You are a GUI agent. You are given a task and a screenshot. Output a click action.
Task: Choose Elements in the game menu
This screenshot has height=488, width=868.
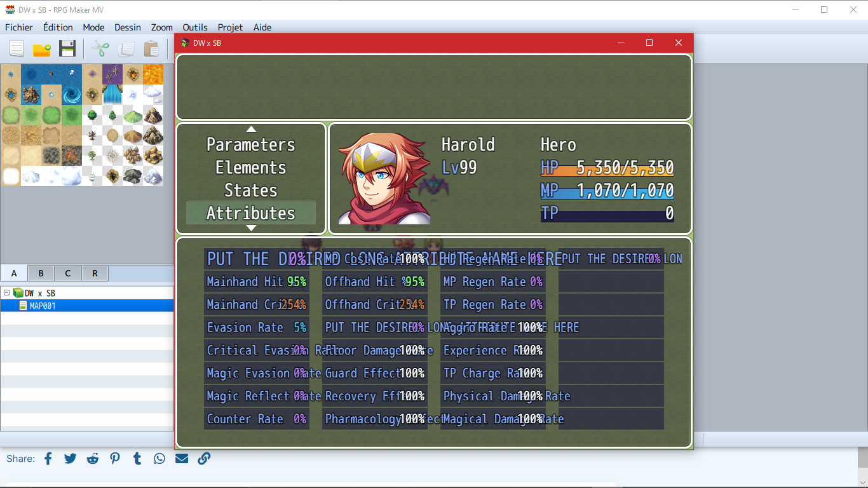(x=251, y=167)
